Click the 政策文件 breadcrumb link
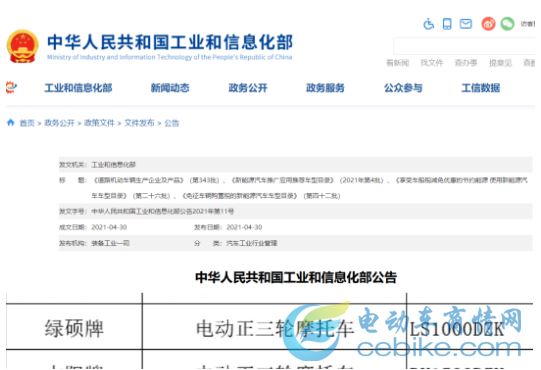The height and width of the screenshot is (370, 541). pyautogui.click(x=99, y=123)
